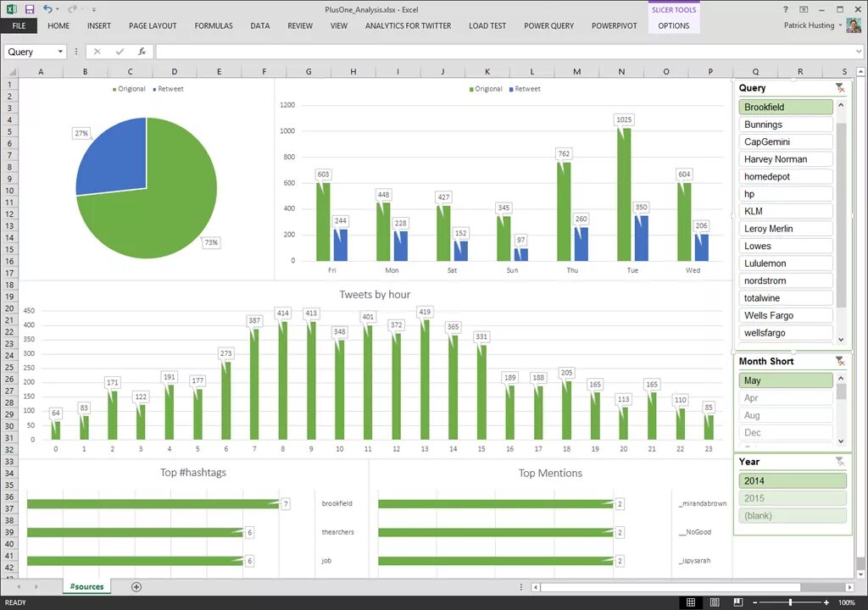Select Leroy Merlin slicer button
Viewport: 868px width, 610px height.
coord(786,229)
